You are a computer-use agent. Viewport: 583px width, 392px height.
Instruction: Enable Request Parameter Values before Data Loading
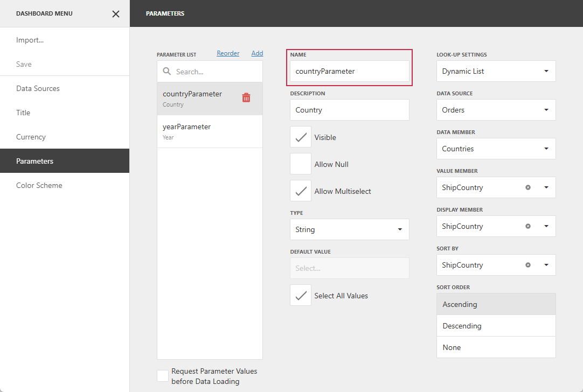(x=163, y=376)
